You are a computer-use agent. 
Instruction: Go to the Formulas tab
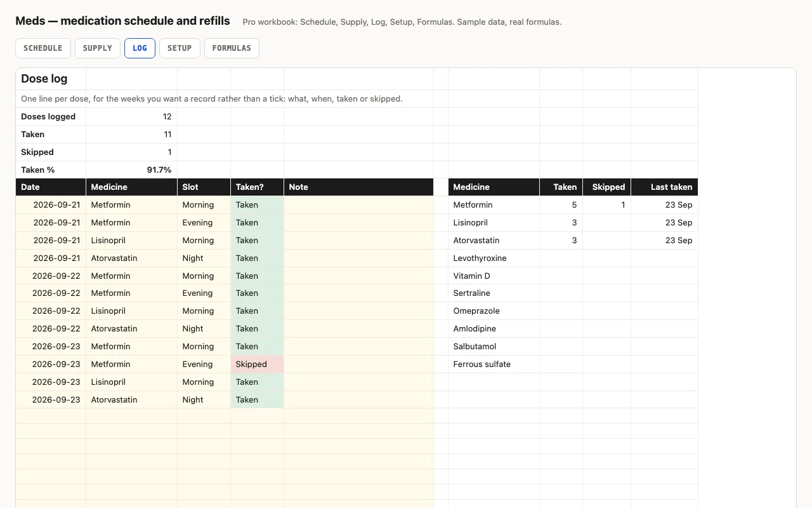(232, 48)
